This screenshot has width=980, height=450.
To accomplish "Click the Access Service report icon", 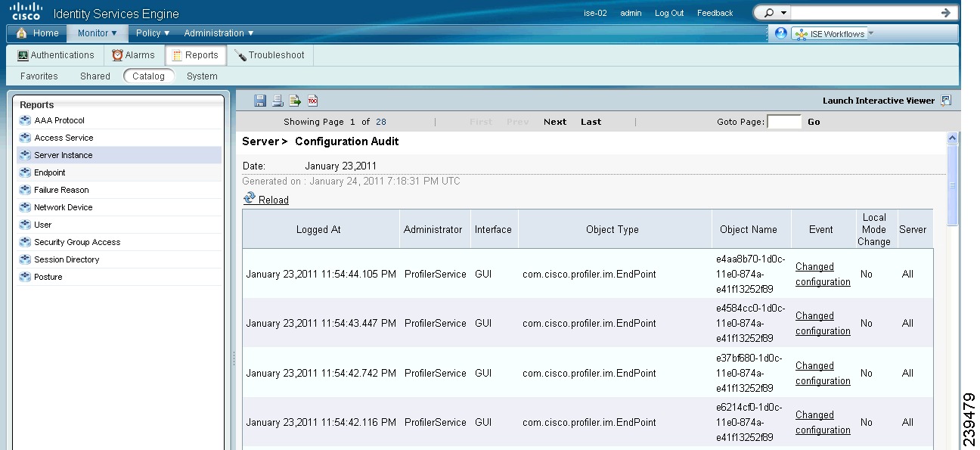I will [25, 138].
